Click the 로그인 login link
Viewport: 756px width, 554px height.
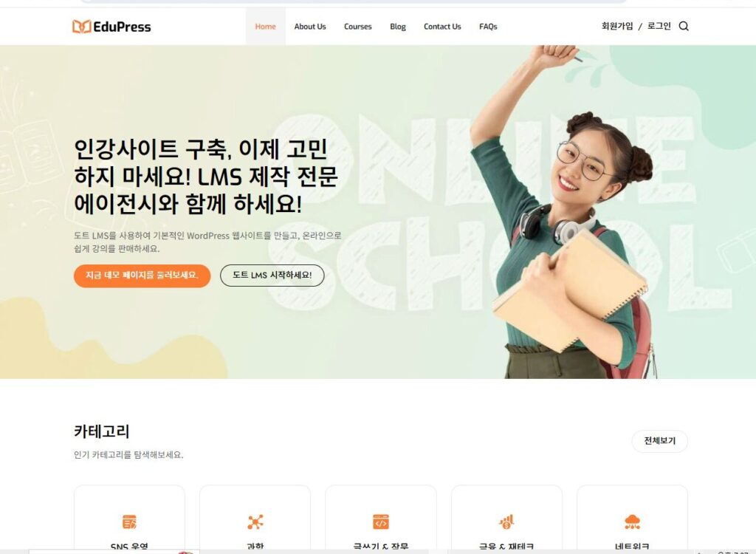point(659,26)
